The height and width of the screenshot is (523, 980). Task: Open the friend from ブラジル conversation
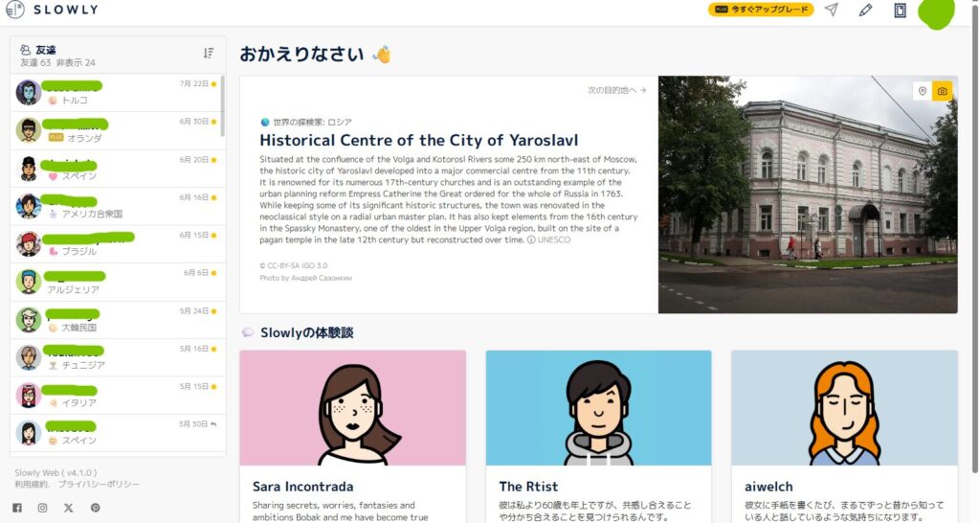(x=117, y=244)
